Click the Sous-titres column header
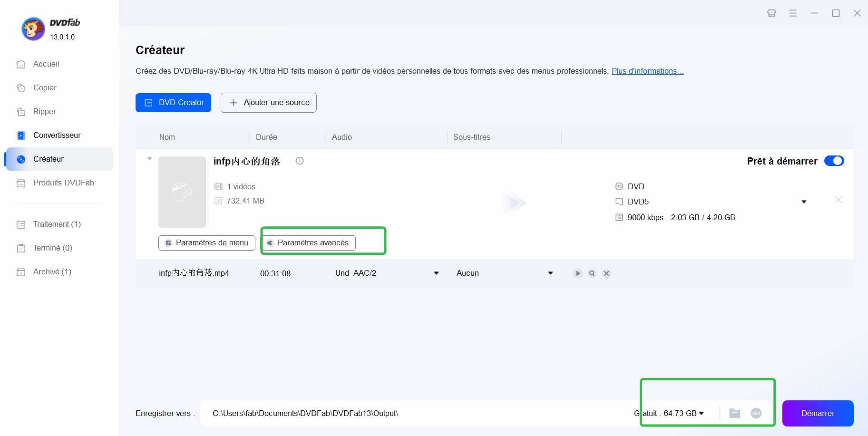The height and width of the screenshot is (436, 868). pyautogui.click(x=472, y=137)
